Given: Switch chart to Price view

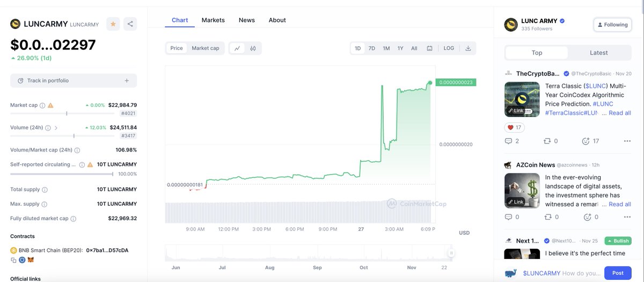Looking at the screenshot, I should 177,48.
